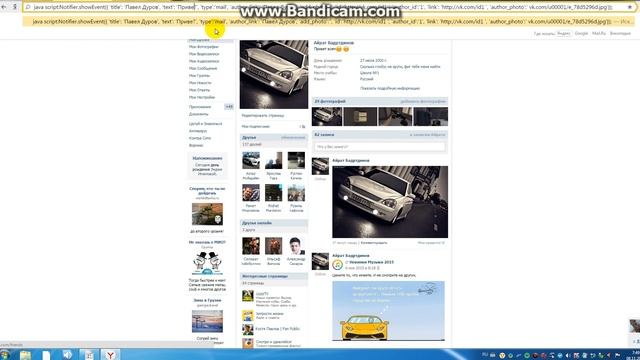
Task: Click the Интересные страницы header
Action: pyautogui.click(x=273, y=276)
